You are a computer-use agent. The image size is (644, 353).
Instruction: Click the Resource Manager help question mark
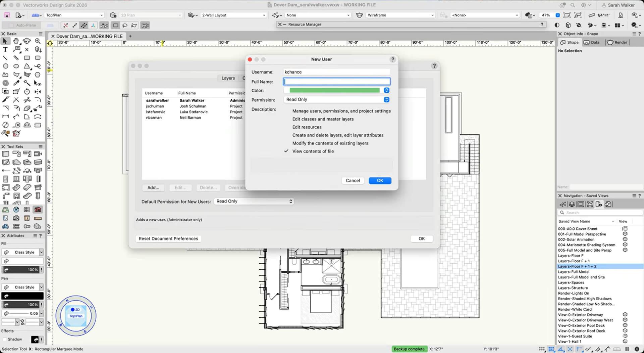pos(542,25)
